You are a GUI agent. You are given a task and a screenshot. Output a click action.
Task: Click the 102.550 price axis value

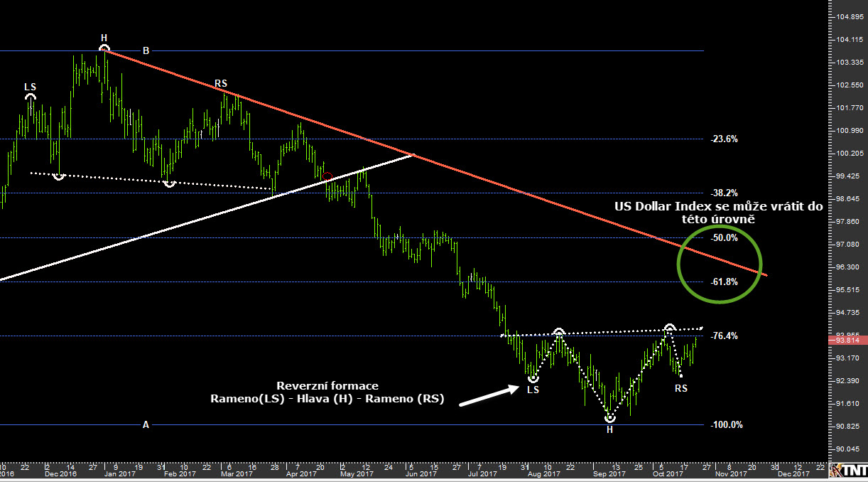point(850,85)
